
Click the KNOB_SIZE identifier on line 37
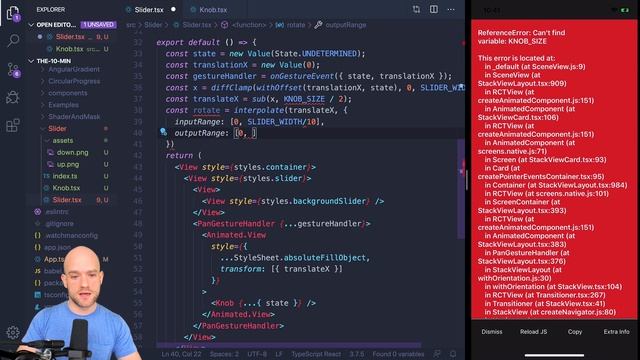[x=304, y=99]
